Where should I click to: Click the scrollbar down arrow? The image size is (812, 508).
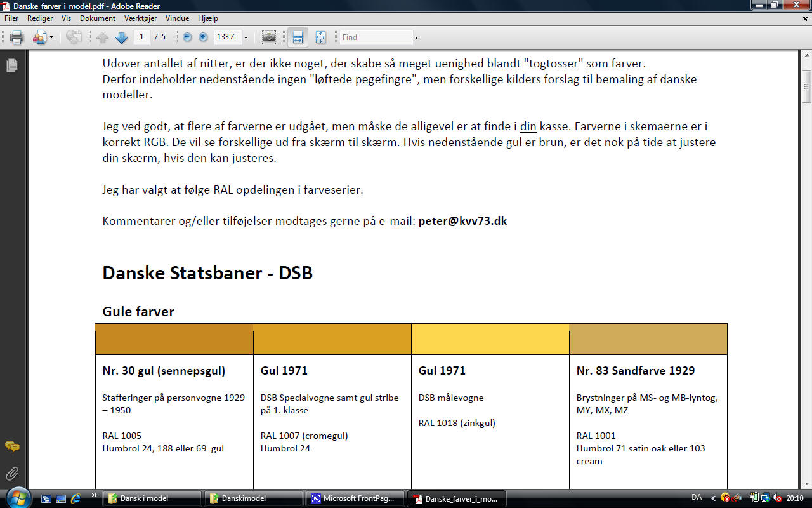[806, 484]
